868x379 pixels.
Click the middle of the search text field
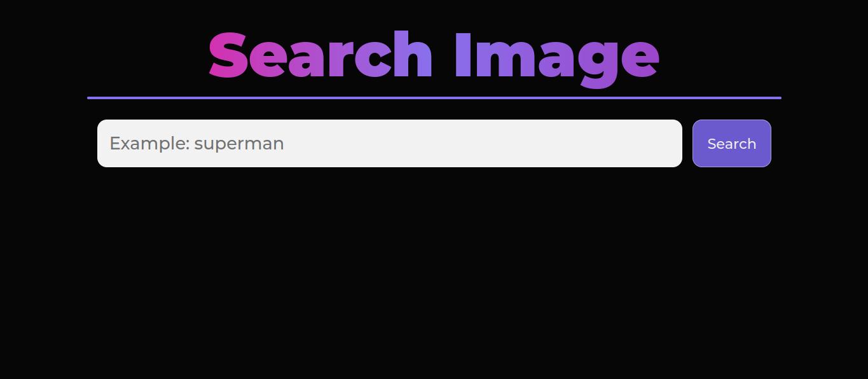point(389,144)
